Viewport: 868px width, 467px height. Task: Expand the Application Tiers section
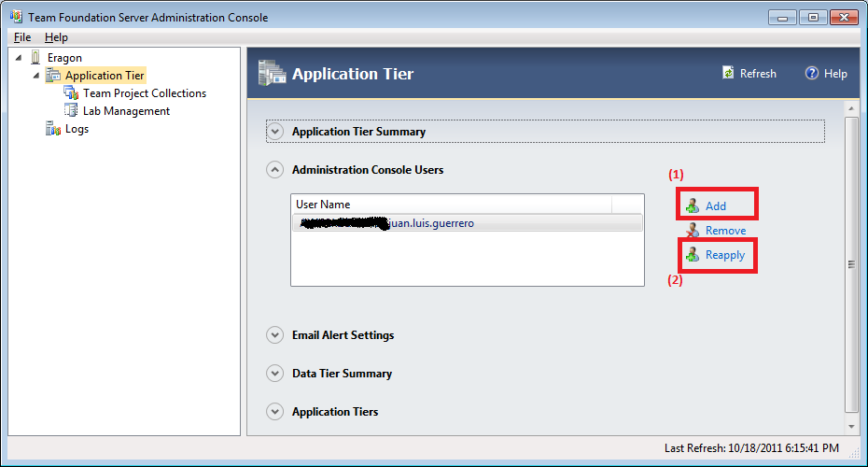pyautogui.click(x=274, y=412)
